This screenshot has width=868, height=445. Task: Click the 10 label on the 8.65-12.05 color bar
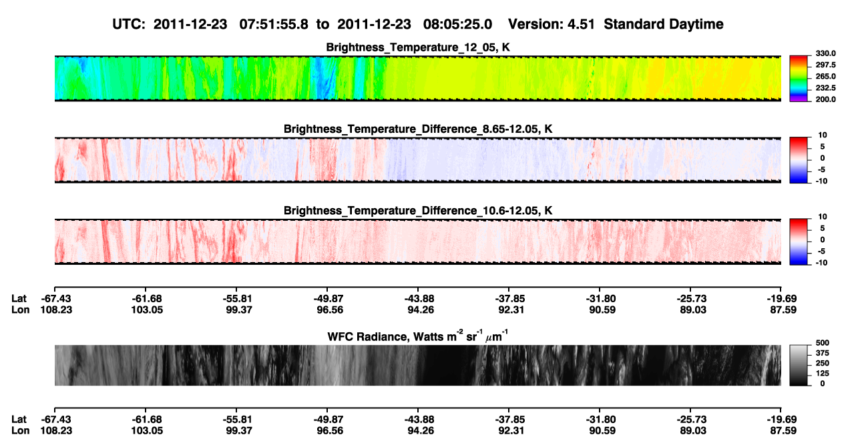[x=823, y=135]
